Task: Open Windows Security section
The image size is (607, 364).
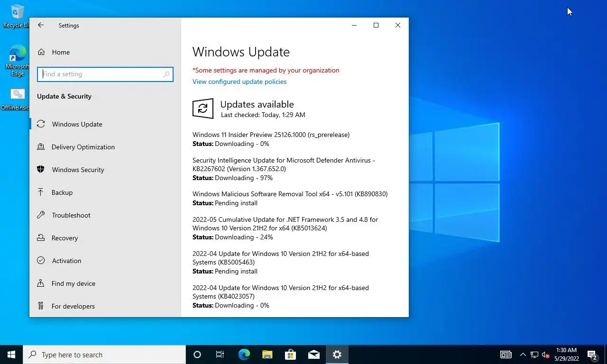Action: coord(105,170)
